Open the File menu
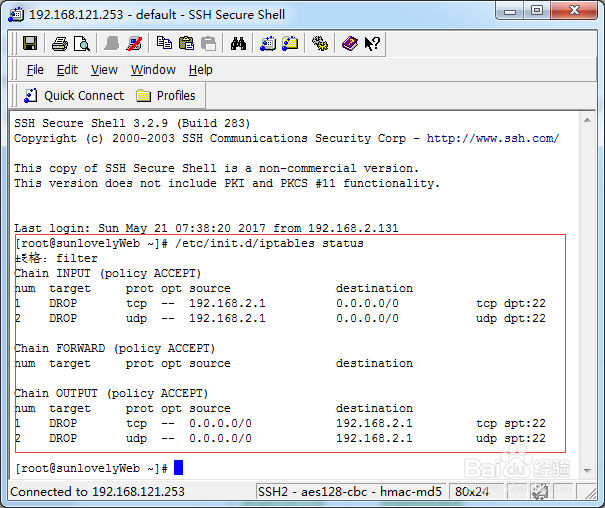 tap(35, 70)
